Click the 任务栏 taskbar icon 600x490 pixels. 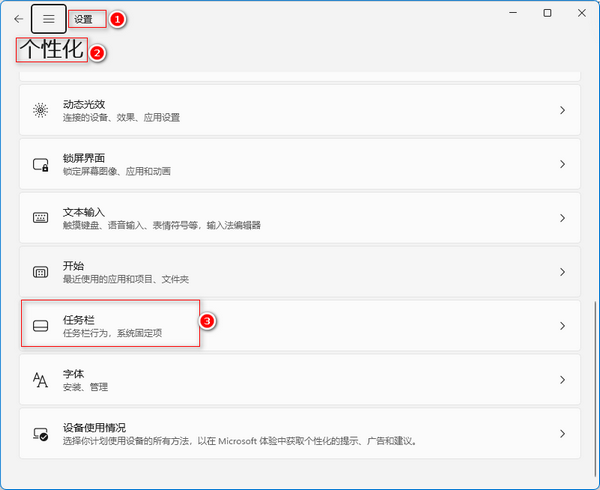point(41,326)
